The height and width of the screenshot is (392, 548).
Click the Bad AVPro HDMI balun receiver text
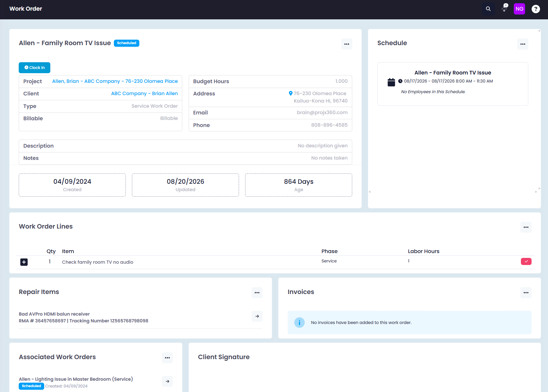[54, 314]
